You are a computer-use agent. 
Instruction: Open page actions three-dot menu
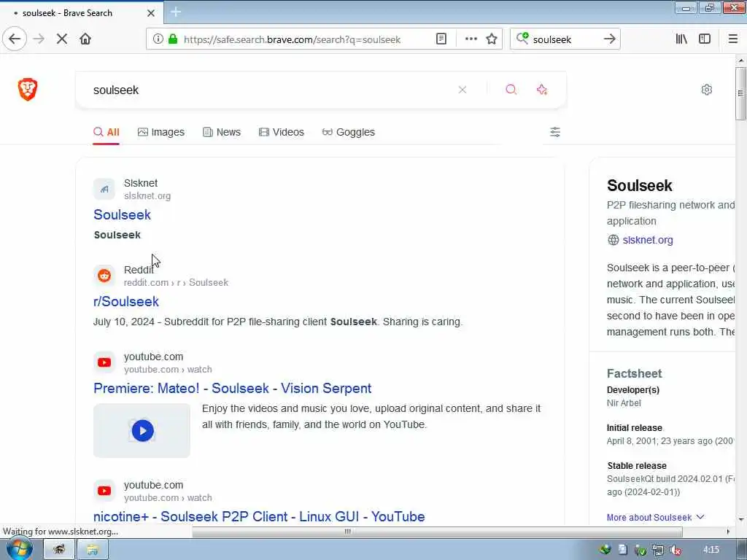[471, 39]
